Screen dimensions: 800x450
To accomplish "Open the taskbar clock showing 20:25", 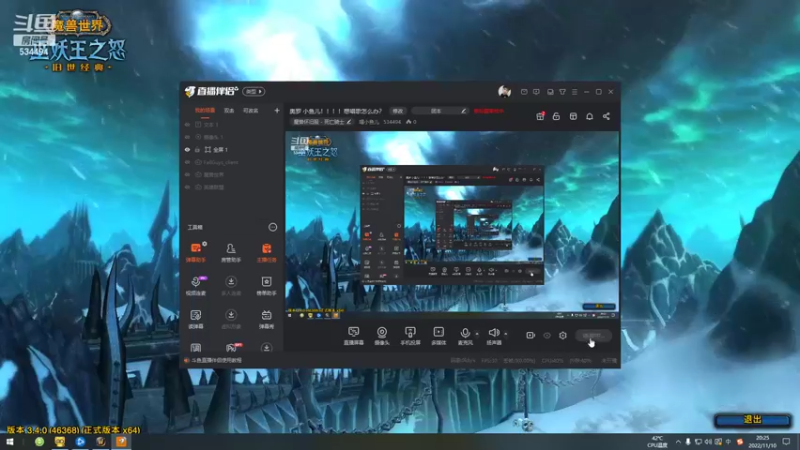I will pyautogui.click(x=762, y=442).
